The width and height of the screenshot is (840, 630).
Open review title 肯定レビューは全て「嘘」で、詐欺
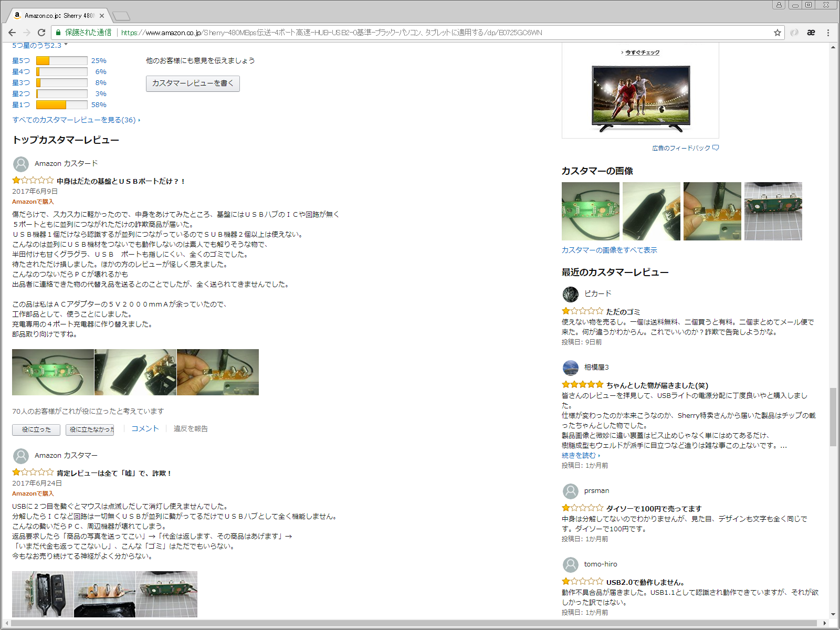[114, 473]
